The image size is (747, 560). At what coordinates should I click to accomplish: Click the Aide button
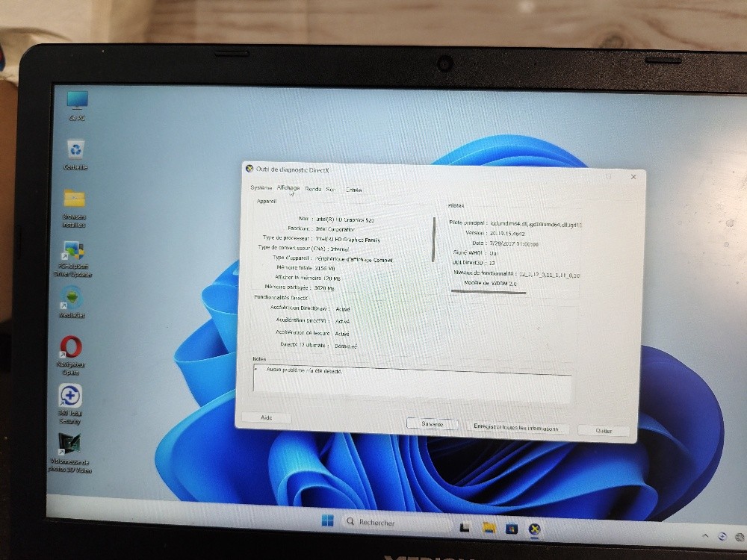(x=267, y=417)
